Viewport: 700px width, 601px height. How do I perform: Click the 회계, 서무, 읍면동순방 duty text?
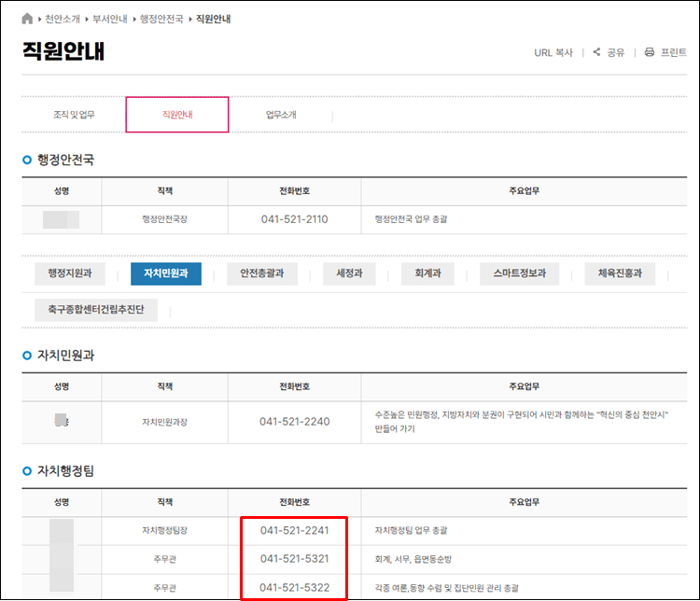413,559
